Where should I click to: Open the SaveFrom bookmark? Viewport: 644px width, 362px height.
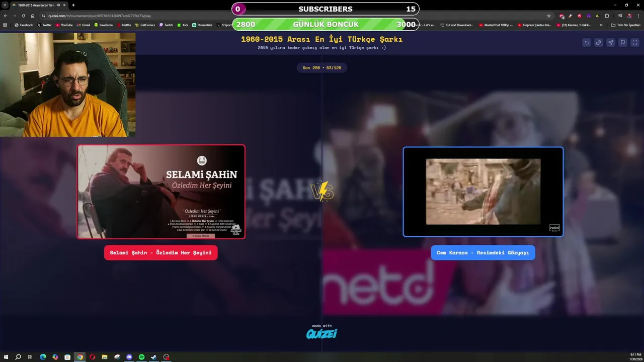[x=104, y=25]
